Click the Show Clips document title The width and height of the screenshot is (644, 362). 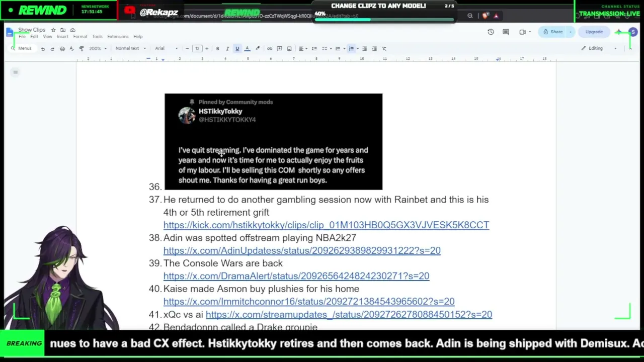(32, 30)
